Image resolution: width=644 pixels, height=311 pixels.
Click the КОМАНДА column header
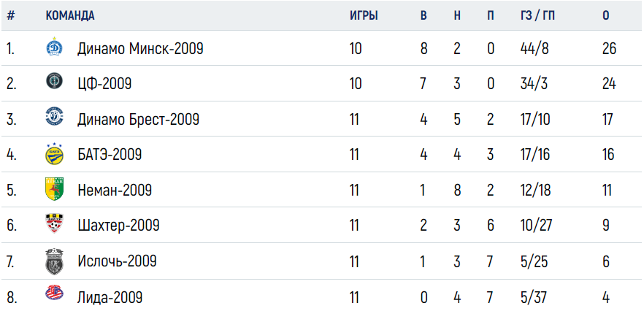[70, 15]
